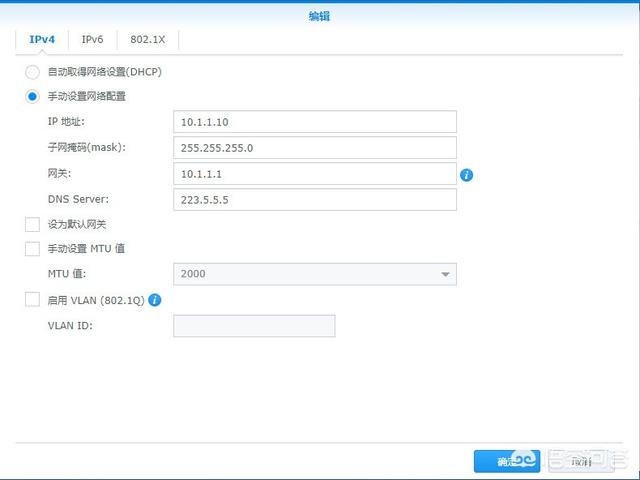Image resolution: width=640 pixels, height=480 pixels.
Task: Toggle the 手动设置 MTU 值 checkbox
Action: (33, 248)
